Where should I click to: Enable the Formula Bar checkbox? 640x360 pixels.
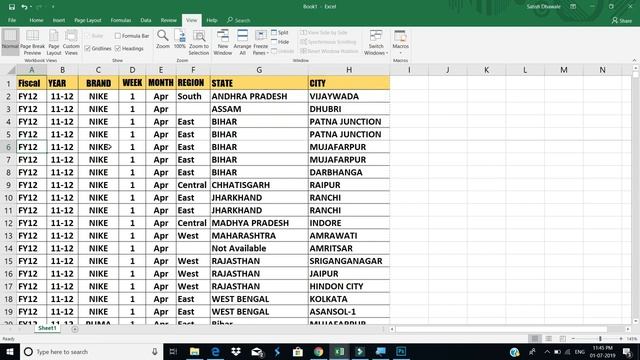[118, 36]
